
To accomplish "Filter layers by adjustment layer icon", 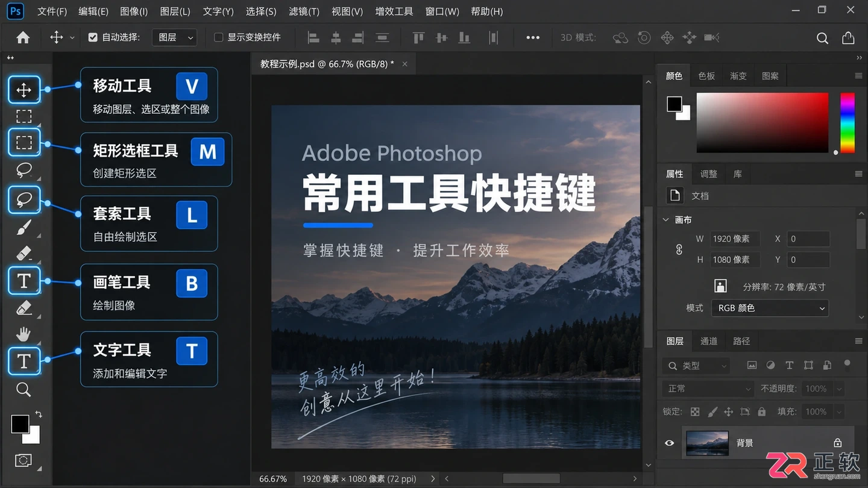I will [x=770, y=365].
